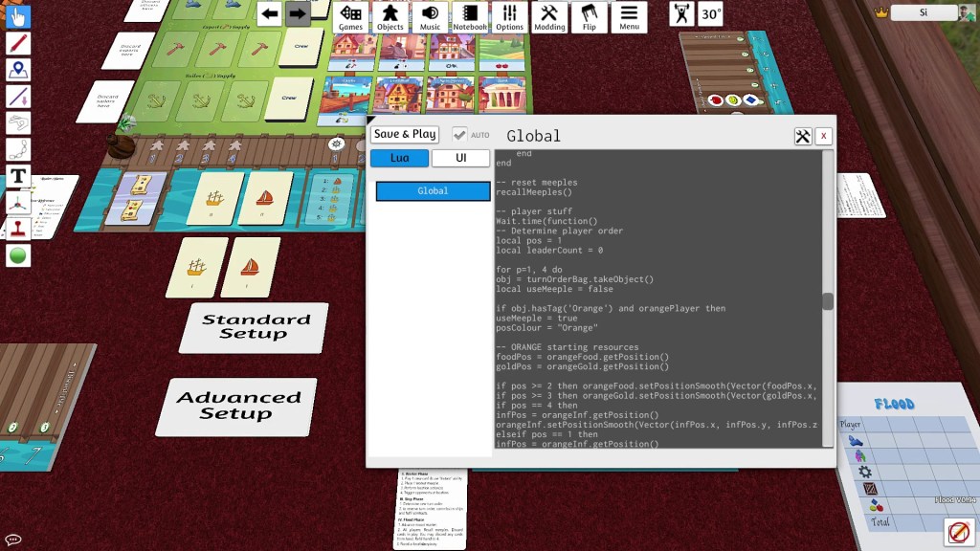
Task: Open the Games menu
Action: click(351, 16)
